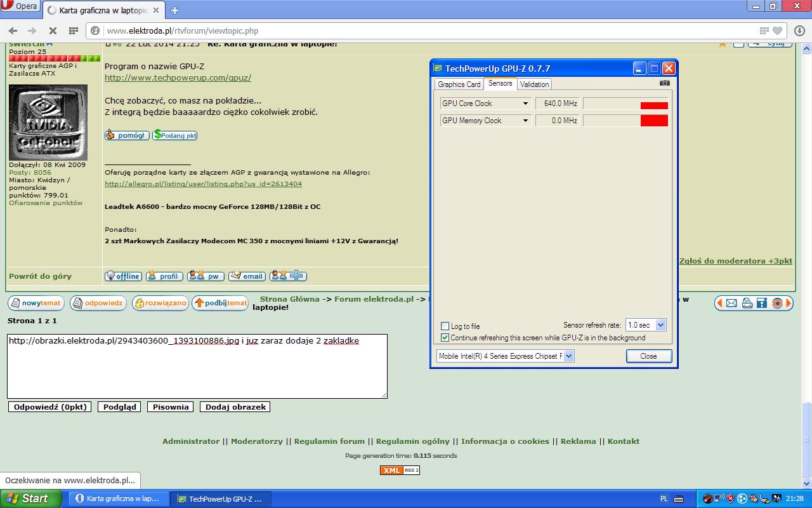Click the on-screen keyboard taskbar icon
The image size is (812, 508).
[x=679, y=499]
